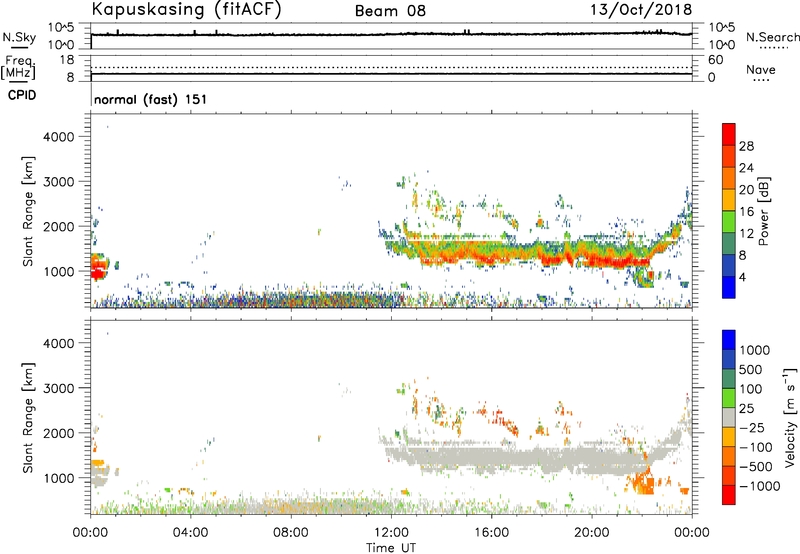Click the 'Time UT' axis label
800x554 pixels.
point(391,548)
